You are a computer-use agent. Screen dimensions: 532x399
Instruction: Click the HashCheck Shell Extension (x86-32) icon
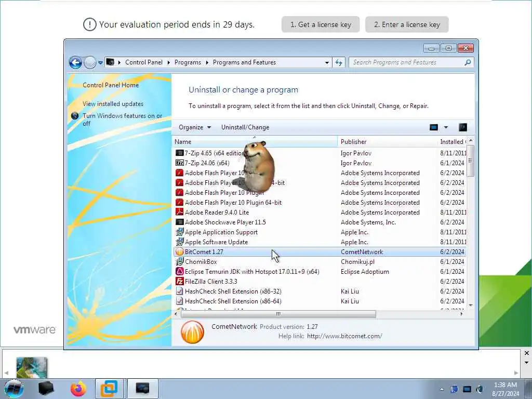pyautogui.click(x=179, y=291)
